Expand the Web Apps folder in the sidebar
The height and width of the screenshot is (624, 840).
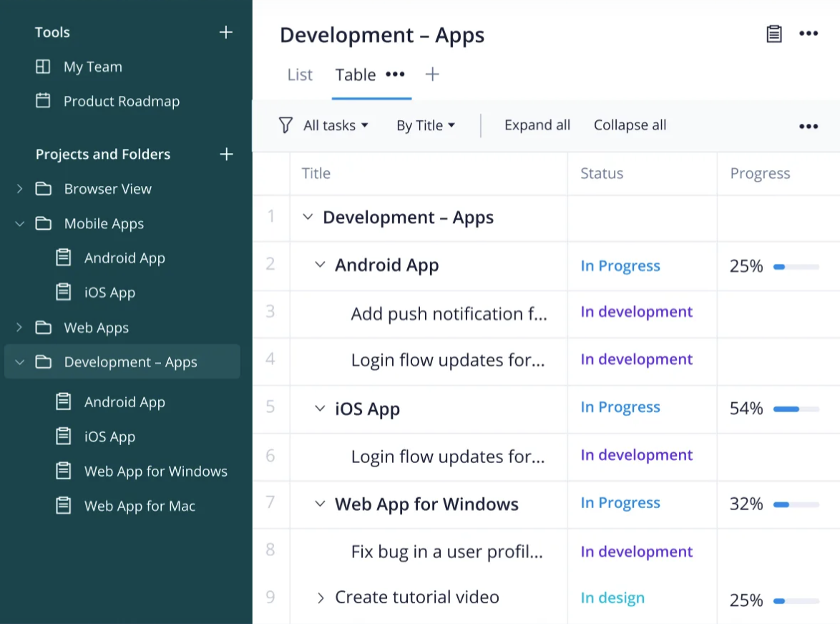pos(20,328)
